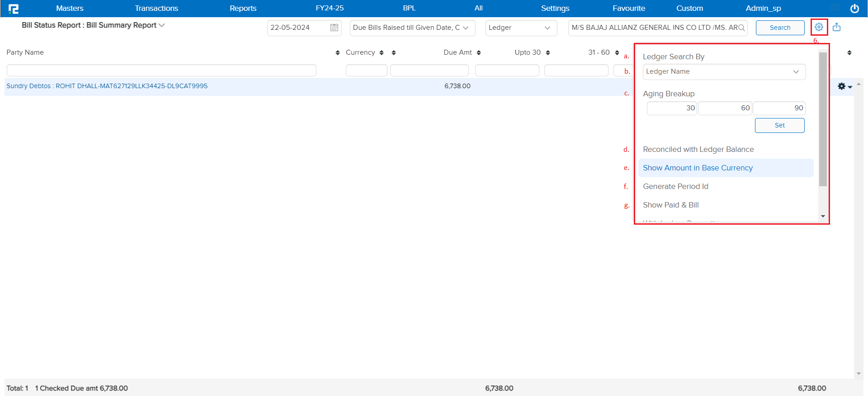Click the row gear actions icon

pos(844,86)
